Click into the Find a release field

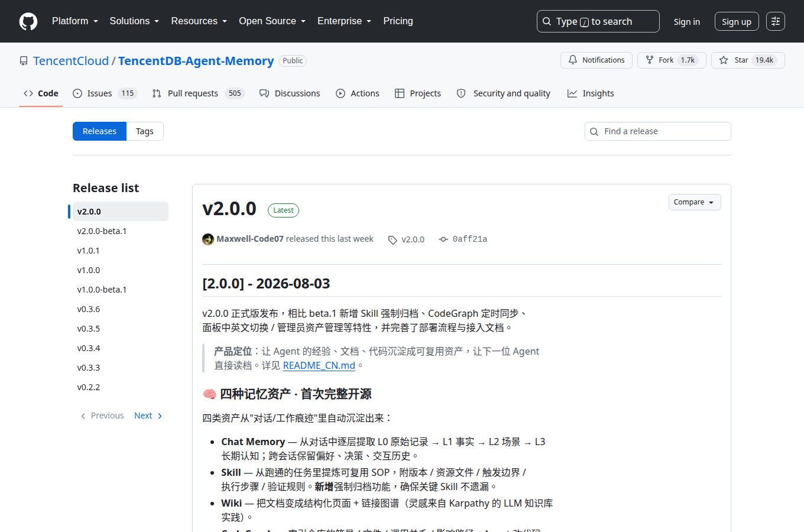click(x=658, y=131)
